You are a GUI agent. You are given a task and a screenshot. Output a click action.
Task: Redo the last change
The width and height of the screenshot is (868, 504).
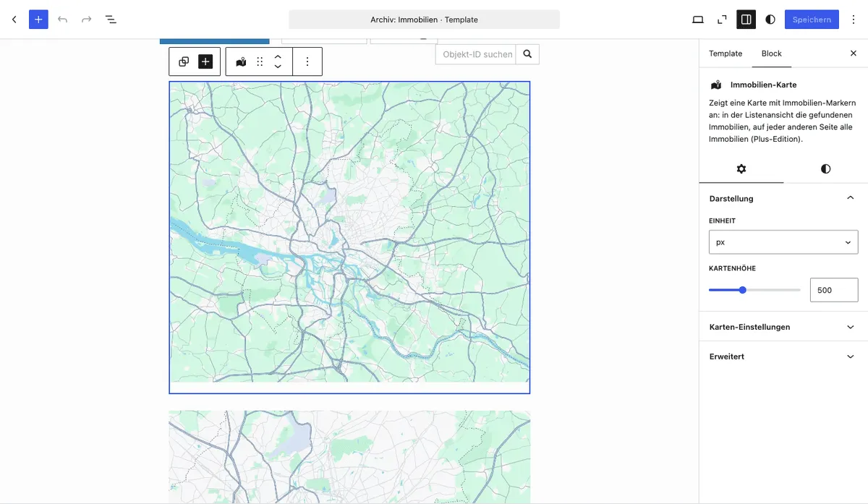(x=86, y=20)
